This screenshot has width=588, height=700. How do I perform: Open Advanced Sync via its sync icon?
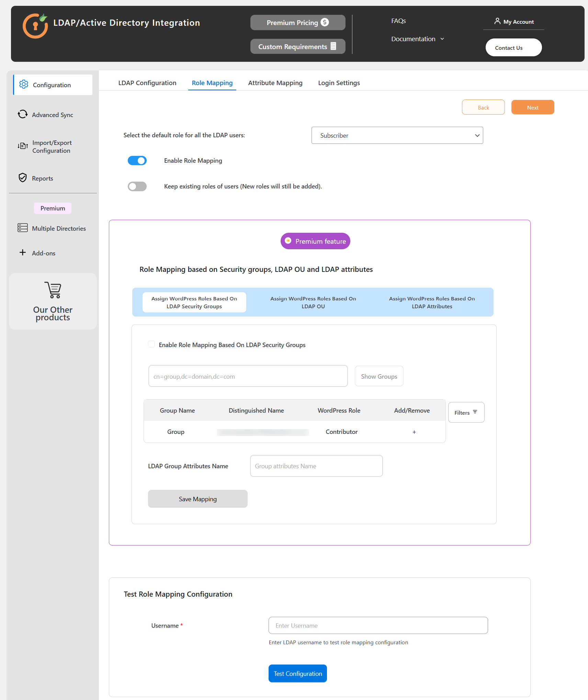23,114
